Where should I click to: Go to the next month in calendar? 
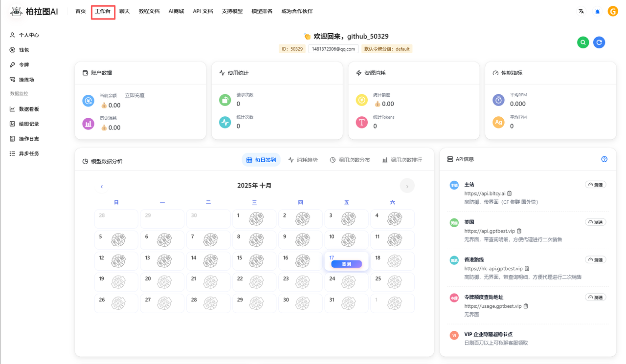click(407, 186)
